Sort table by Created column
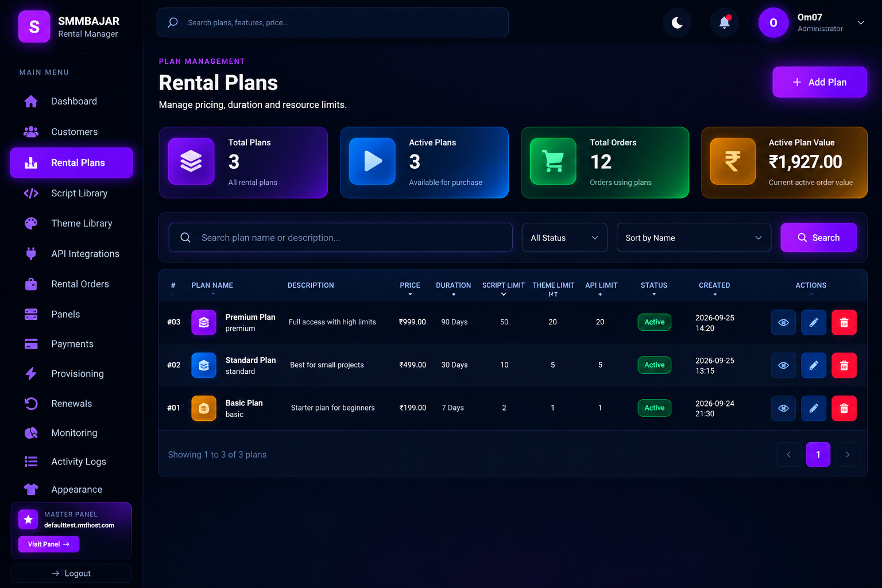 click(714, 288)
